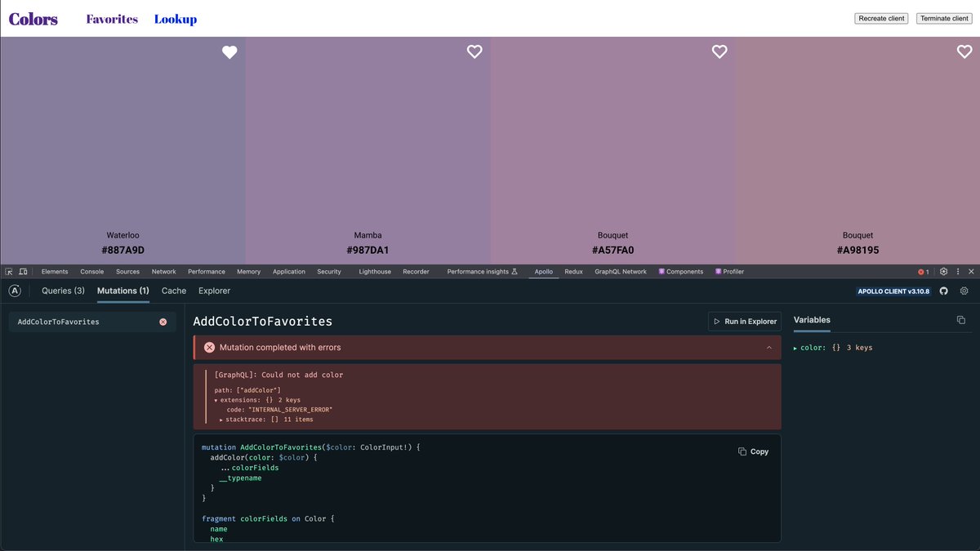Click the red error icon on AddColorToFavorites

(163, 322)
